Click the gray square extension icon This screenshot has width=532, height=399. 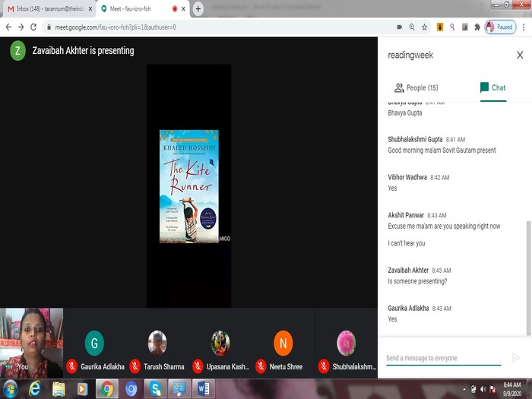465,27
